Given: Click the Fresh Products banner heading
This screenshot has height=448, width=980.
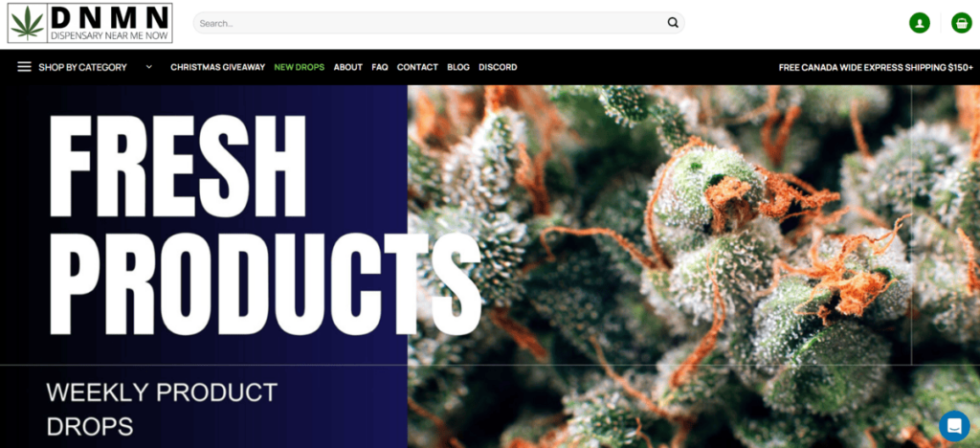Looking at the screenshot, I should 262,225.
